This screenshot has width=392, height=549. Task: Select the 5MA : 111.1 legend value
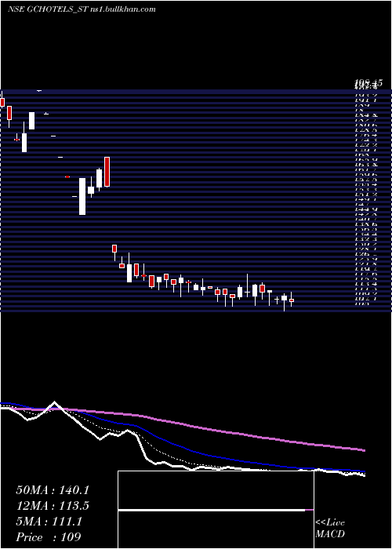[49, 522]
